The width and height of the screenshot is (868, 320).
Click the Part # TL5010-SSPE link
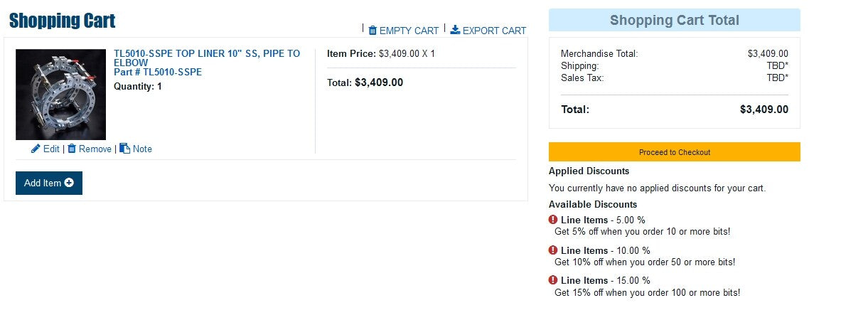click(x=158, y=72)
